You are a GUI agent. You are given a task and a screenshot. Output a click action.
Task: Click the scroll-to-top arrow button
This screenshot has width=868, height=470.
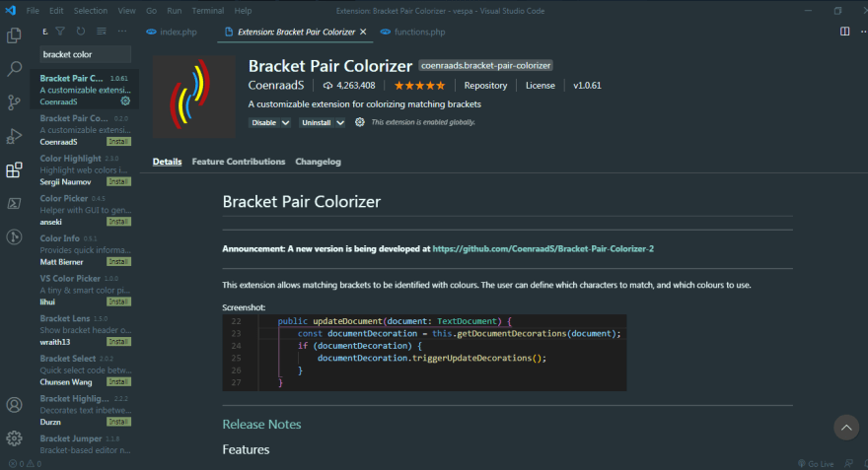[x=846, y=427]
